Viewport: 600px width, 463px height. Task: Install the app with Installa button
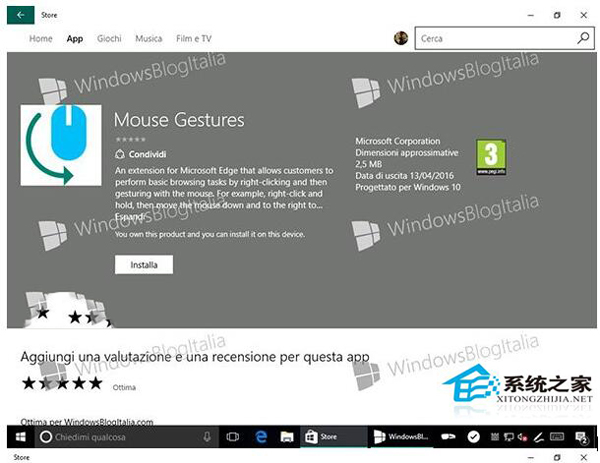click(144, 264)
